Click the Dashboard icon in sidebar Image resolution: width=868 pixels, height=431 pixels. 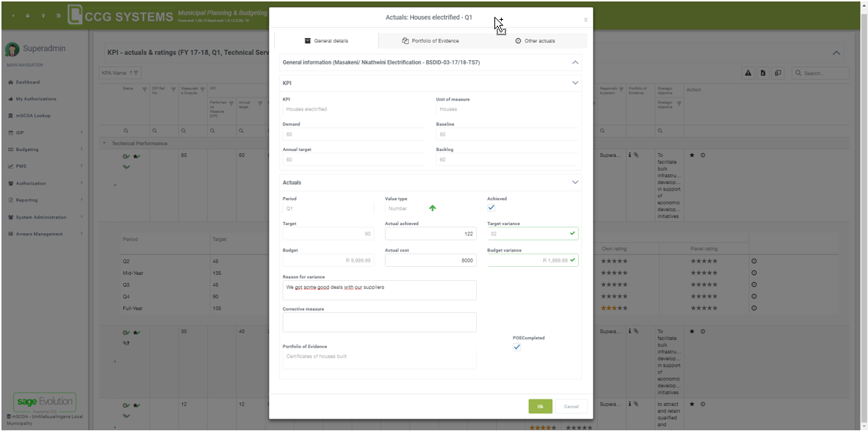coord(10,82)
